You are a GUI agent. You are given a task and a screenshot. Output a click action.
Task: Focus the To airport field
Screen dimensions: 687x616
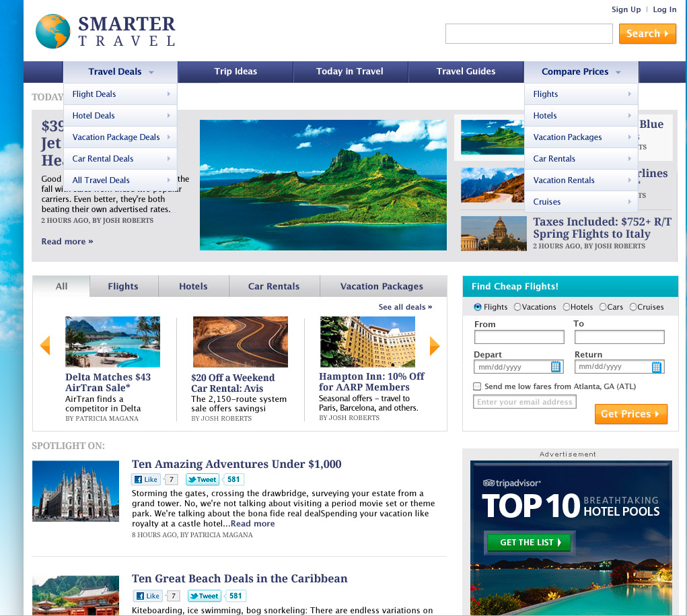pyautogui.click(x=620, y=337)
